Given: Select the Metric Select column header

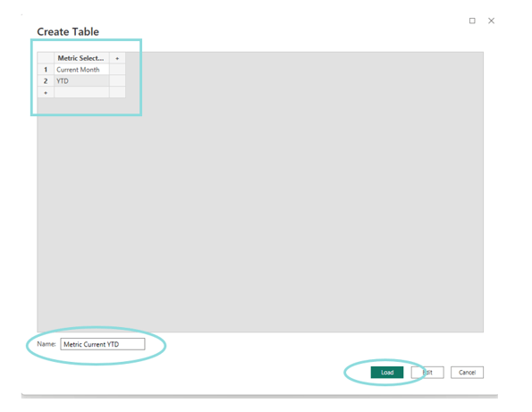Looking at the screenshot, I should [x=81, y=58].
